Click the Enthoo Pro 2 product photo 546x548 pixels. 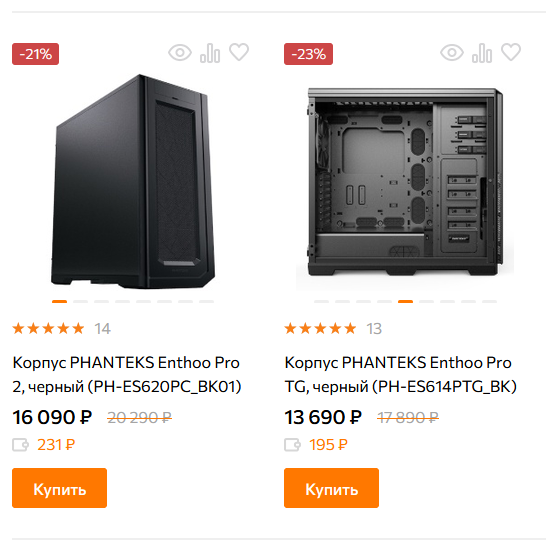tap(133, 182)
